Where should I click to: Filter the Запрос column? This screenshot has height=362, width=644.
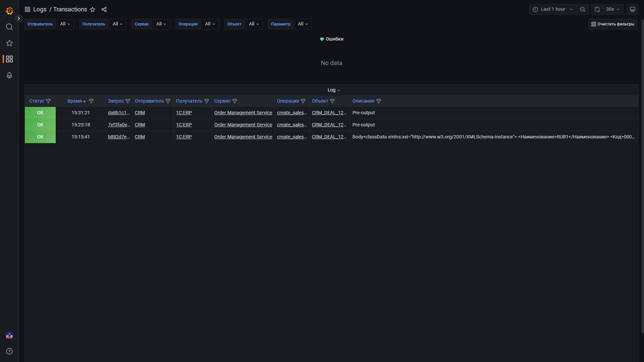(x=128, y=101)
